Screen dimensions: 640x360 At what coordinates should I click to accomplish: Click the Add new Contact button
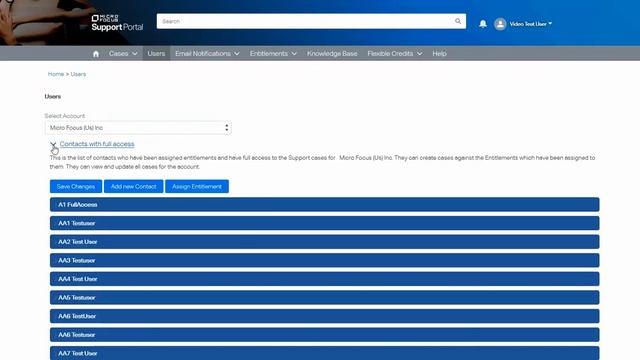[x=133, y=187]
